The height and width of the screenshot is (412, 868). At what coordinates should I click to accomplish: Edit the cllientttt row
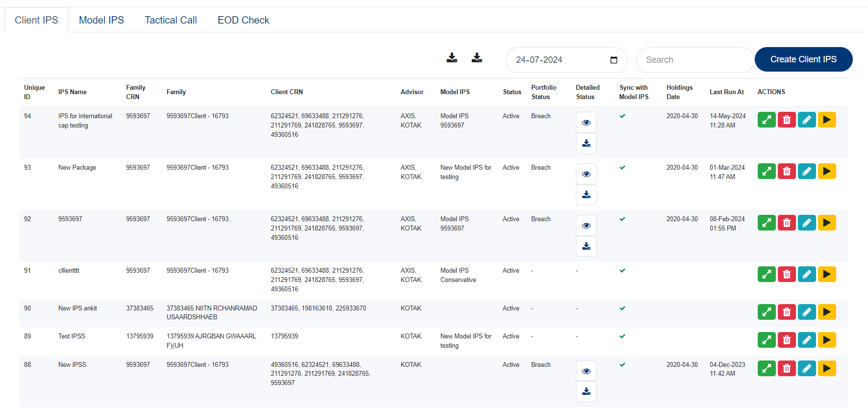point(807,274)
